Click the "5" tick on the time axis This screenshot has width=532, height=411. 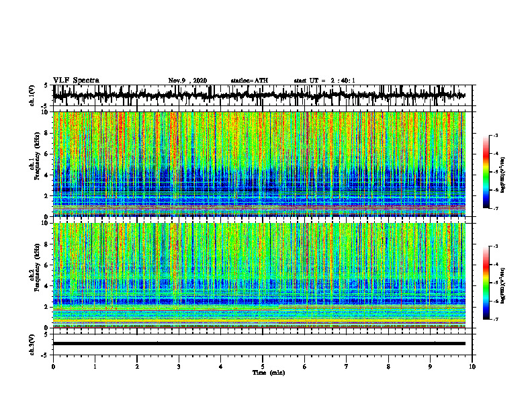point(263,367)
